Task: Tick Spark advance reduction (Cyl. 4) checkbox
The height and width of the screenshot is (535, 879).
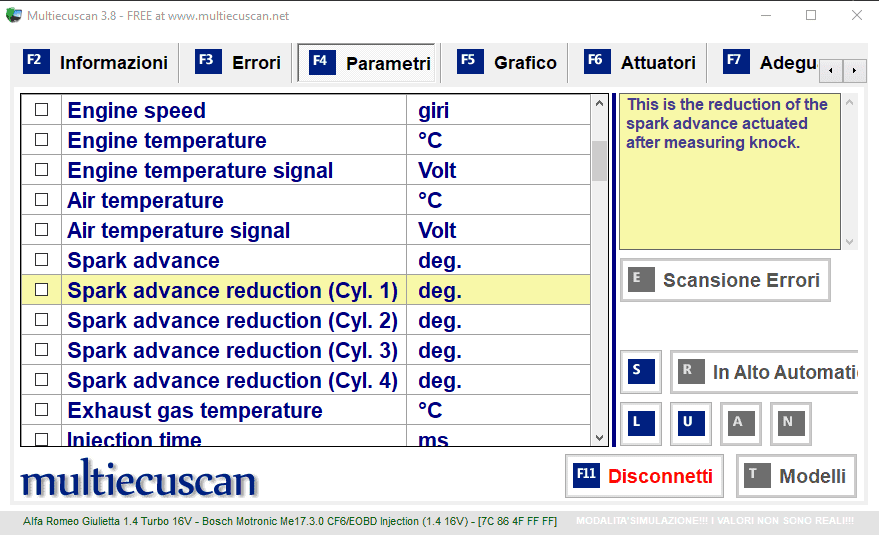Action: tap(41, 380)
